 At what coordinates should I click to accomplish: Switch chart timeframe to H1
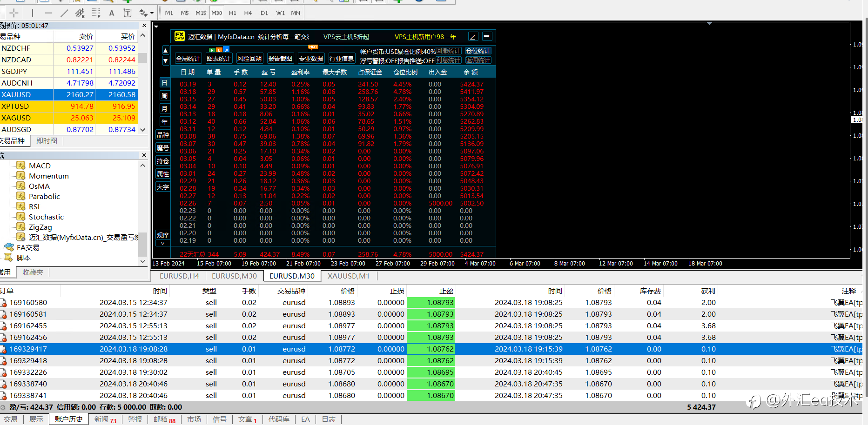233,13
